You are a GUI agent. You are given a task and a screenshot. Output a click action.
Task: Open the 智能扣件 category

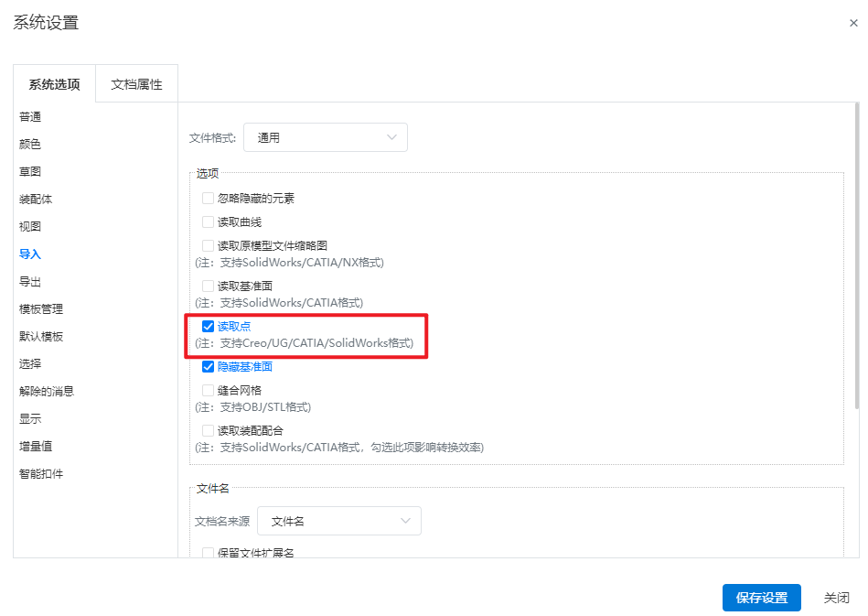click(x=41, y=473)
